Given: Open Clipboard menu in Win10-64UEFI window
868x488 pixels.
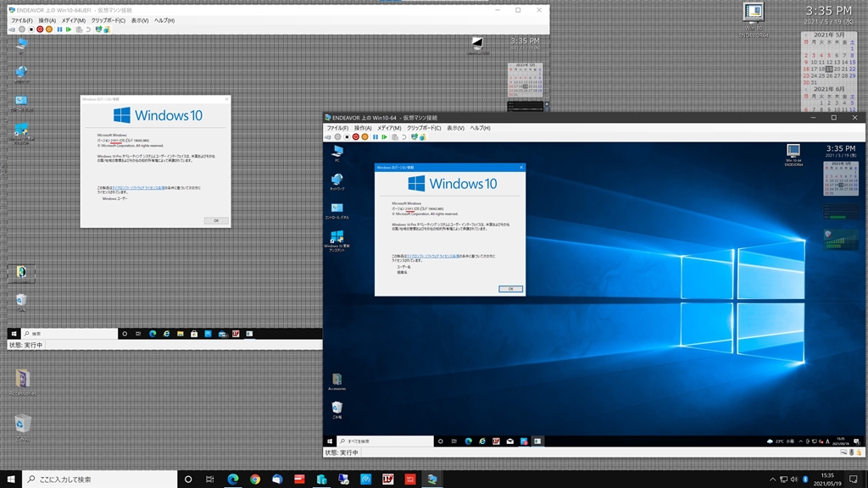Looking at the screenshot, I should click(x=108, y=20).
